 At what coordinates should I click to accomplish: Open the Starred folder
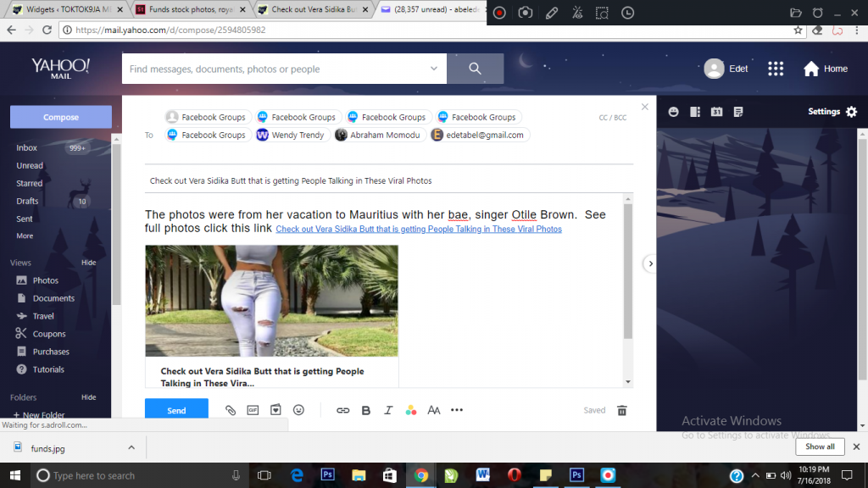(x=30, y=183)
